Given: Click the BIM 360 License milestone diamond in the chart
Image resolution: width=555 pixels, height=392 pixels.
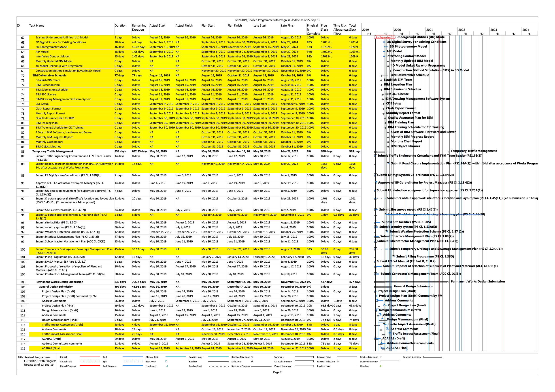Looking at the screenshot, I should (383, 95).
